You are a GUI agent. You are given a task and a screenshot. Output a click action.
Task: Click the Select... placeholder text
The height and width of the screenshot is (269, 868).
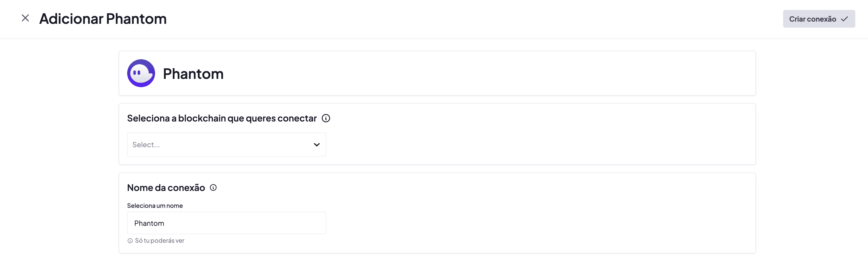point(146,145)
